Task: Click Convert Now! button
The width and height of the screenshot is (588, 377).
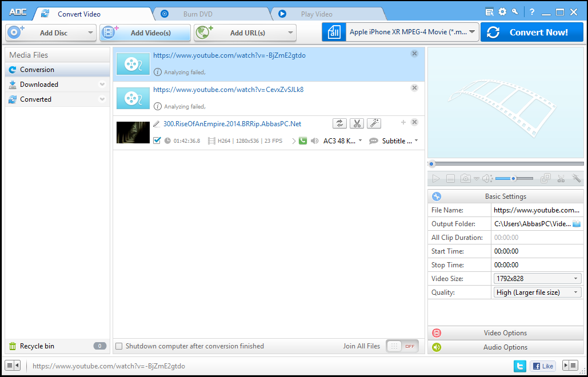Action: (531, 32)
